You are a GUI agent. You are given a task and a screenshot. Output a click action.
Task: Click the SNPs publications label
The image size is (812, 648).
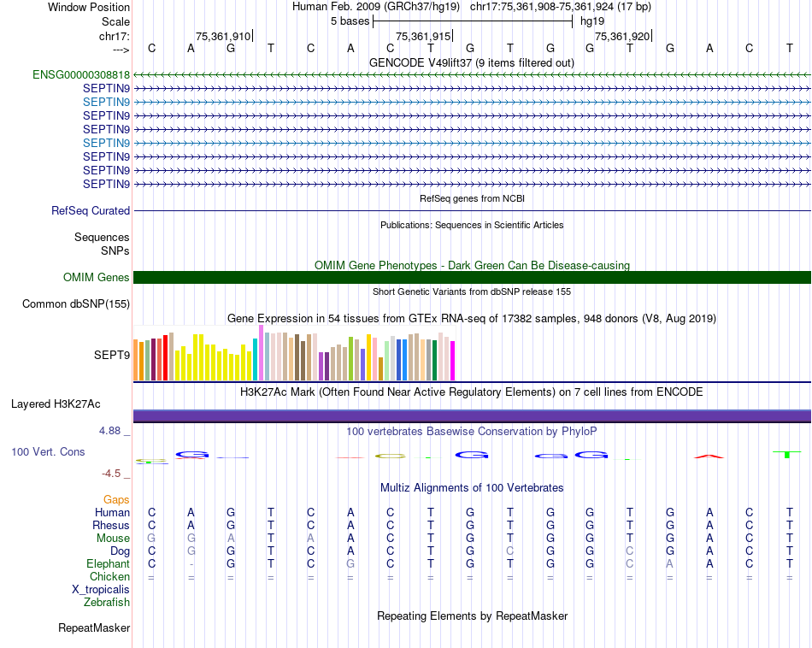coord(115,250)
